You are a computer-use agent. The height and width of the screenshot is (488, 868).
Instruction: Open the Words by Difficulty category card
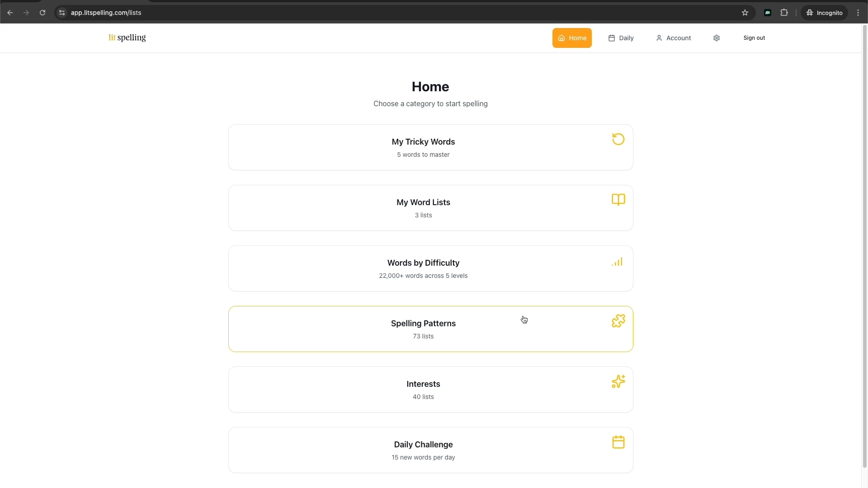coord(423,268)
